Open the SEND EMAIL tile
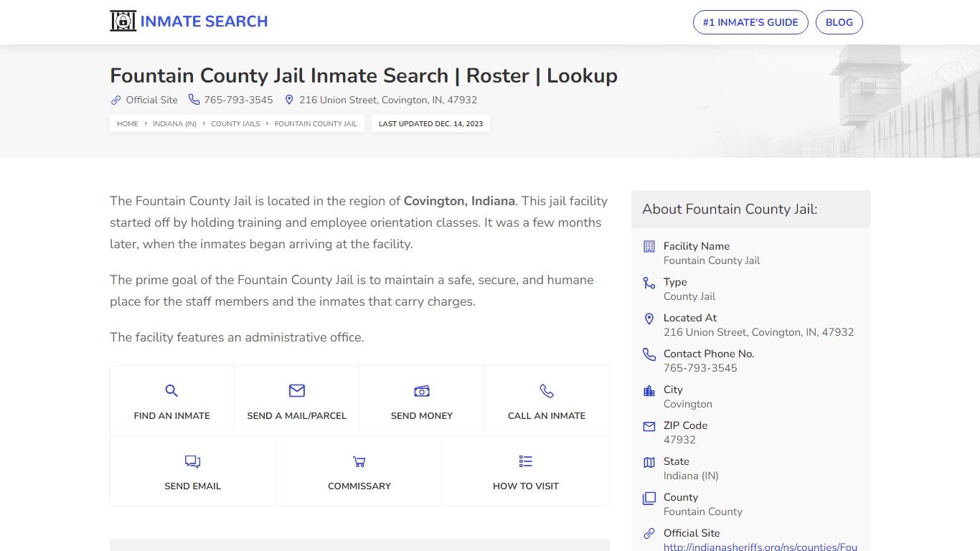The width and height of the screenshot is (980, 551). (x=193, y=471)
